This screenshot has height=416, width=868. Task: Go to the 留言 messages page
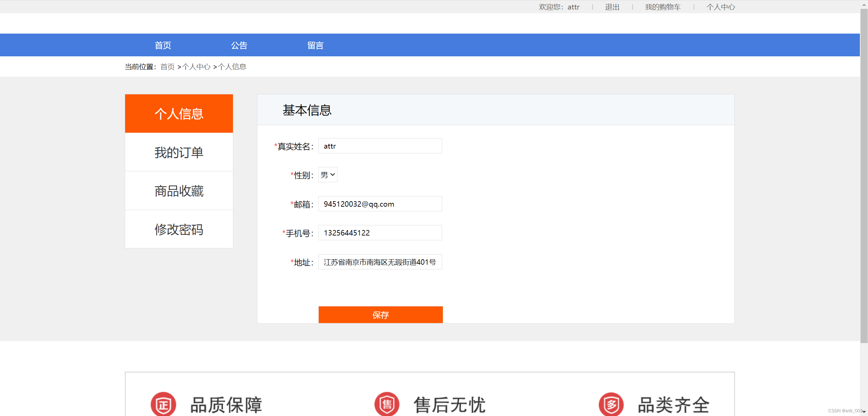pos(315,45)
